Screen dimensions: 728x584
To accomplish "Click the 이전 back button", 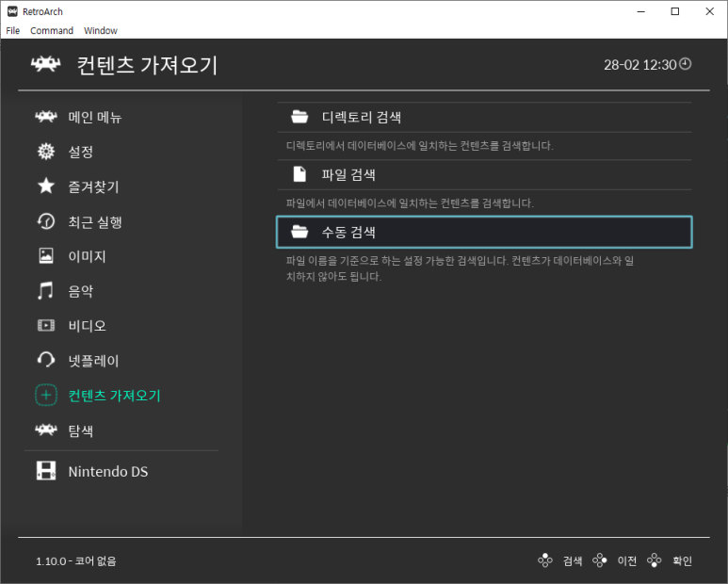I will coord(627,561).
